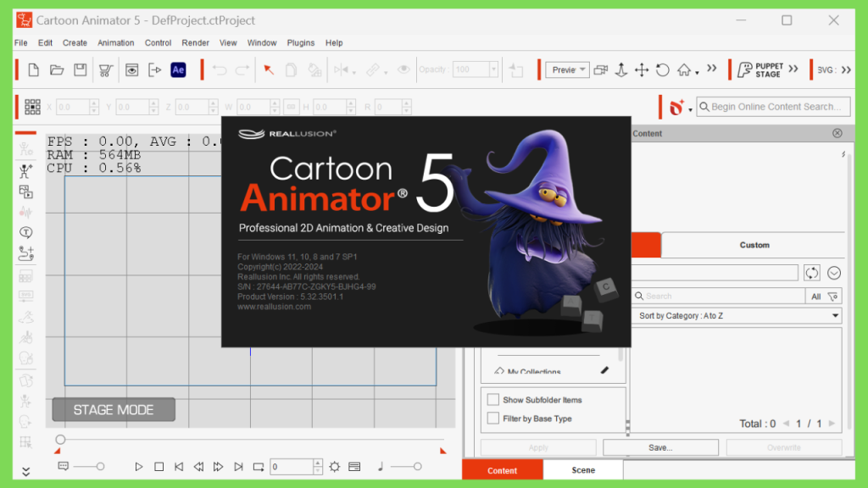Click the Content panel Search field

(x=719, y=297)
